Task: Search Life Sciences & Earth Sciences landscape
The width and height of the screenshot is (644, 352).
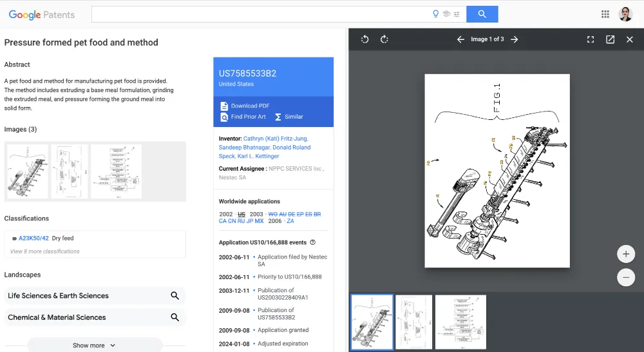Action: point(175,296)
